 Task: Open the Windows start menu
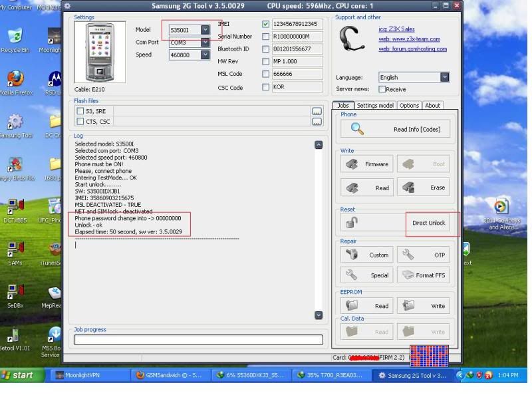(x=22, y=375)
